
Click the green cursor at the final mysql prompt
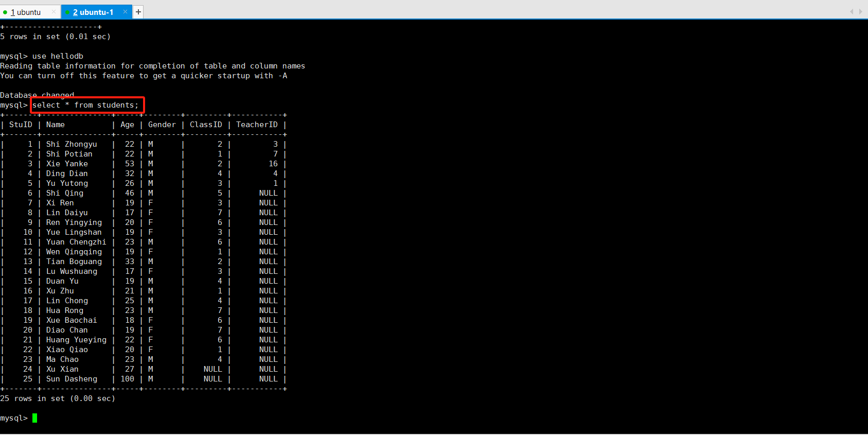(x=34, y=418)
